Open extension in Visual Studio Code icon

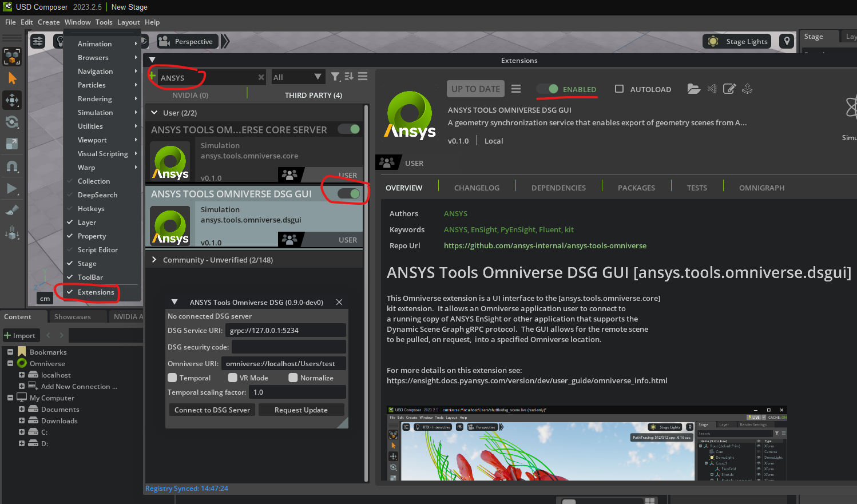[x=712, y=89]
